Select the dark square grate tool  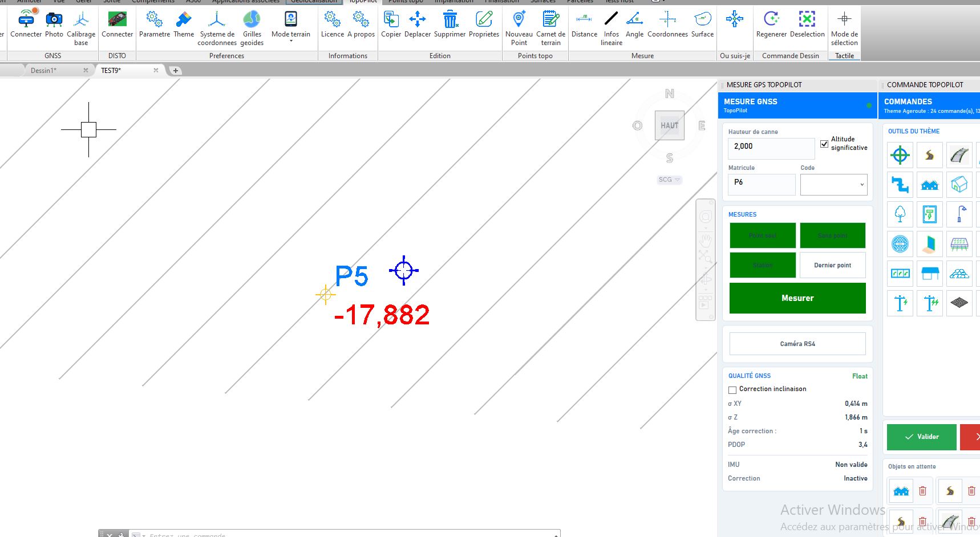[959, 303]
